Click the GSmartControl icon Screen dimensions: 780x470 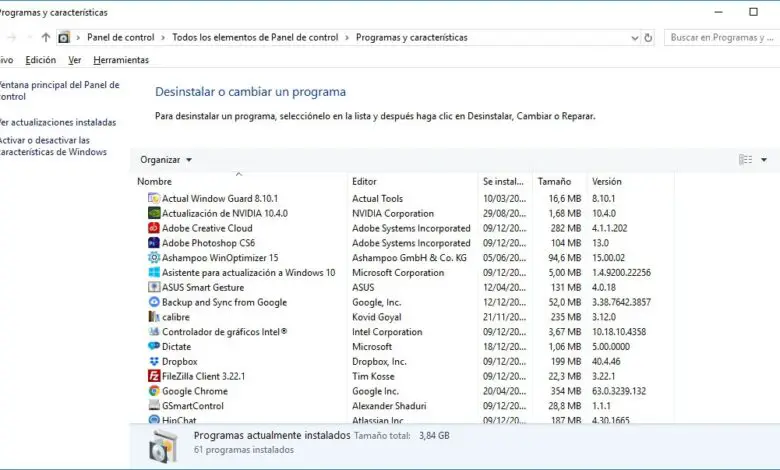point(154,405)
